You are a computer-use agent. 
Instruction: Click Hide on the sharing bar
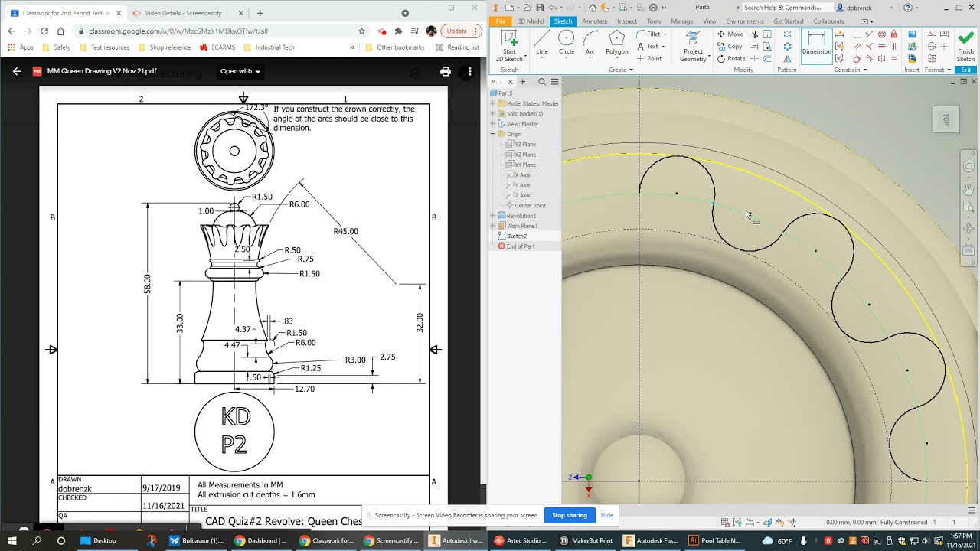[607, 515]
